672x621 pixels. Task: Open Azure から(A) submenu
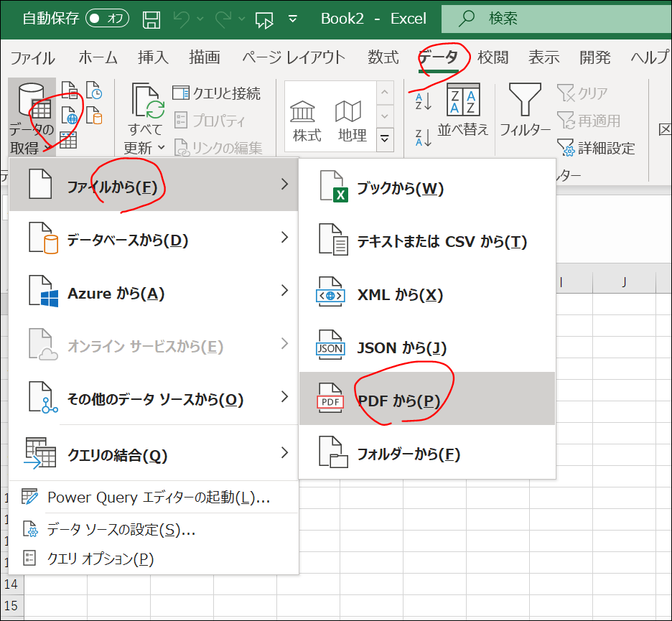[x=154, y=292]
